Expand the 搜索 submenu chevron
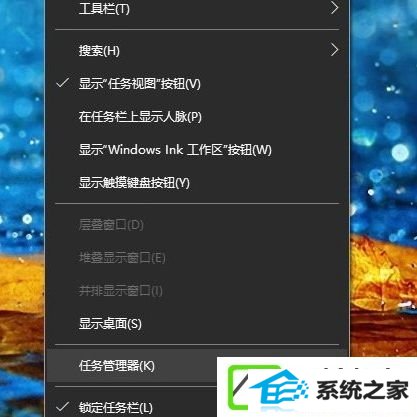 pos(334,50)
